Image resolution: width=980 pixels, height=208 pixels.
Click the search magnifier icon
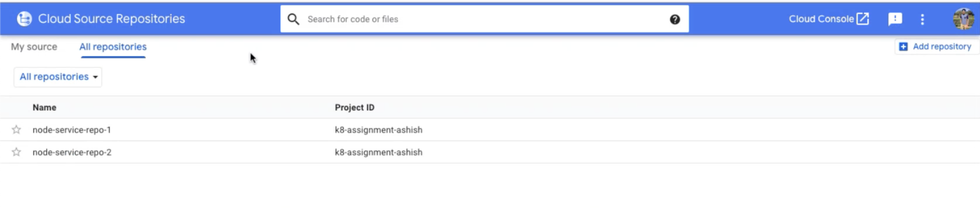[x=293, y=19]
